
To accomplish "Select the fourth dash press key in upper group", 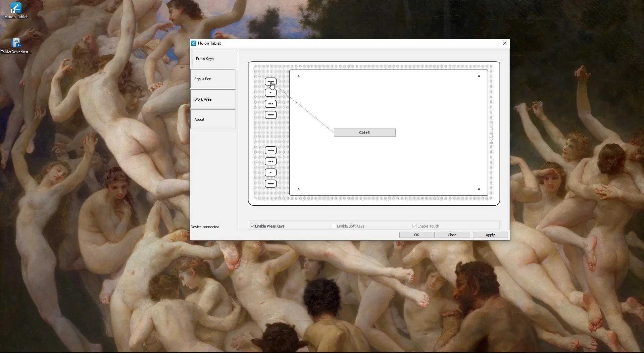I will [x=270, y=115].
